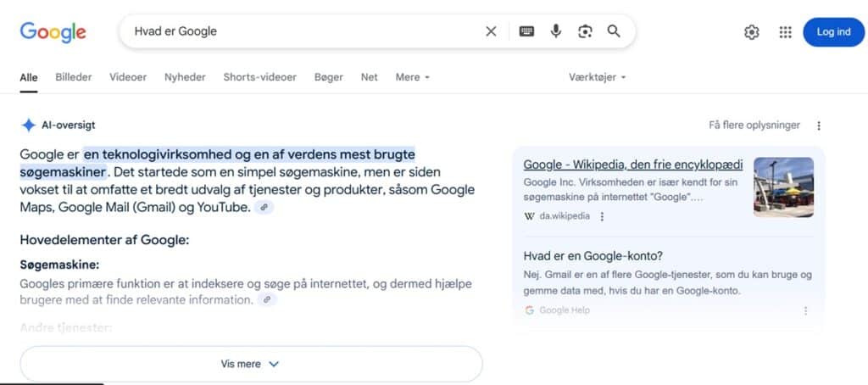Open three-dot menu beside da.wikipedia source

(603, 216)
